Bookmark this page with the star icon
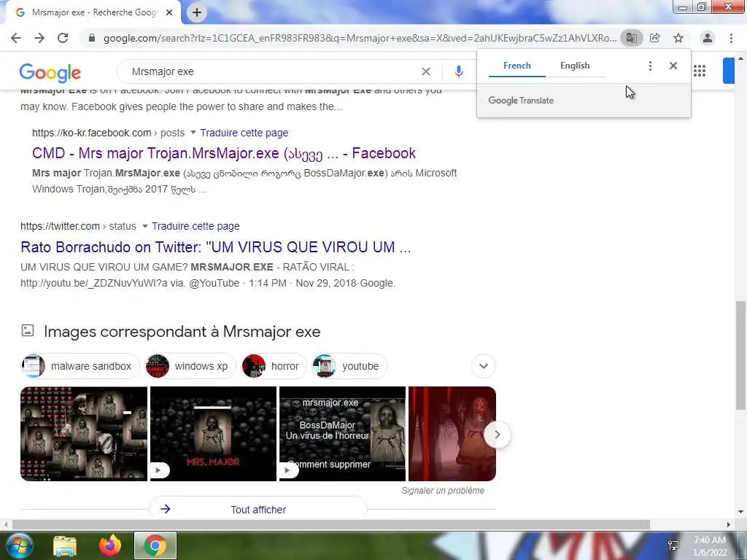The image size is (747, 560). pyautogui.click(x=678, y=38)
